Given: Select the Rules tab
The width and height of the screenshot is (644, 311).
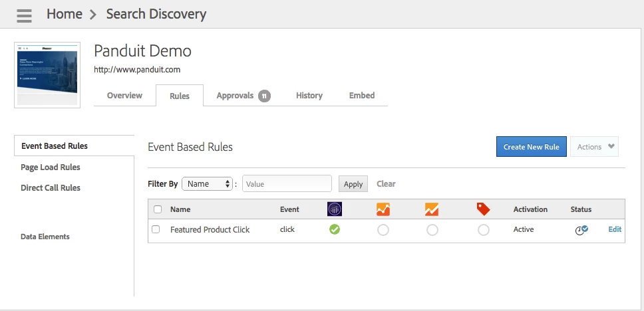Looking at the screenshot, I should [180, 96].
